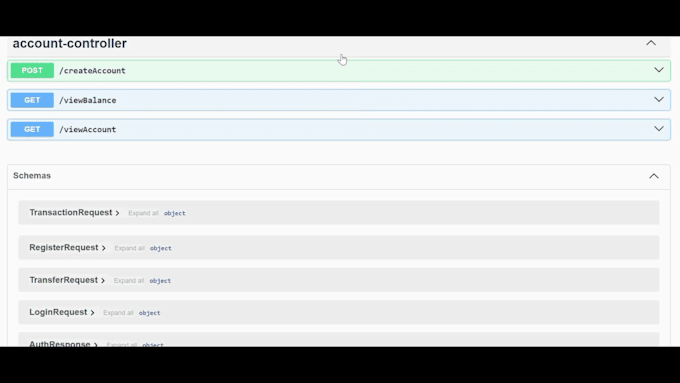680x383 pixels.
Task: Collapse the account-controller section
Action: coord(651,43)
